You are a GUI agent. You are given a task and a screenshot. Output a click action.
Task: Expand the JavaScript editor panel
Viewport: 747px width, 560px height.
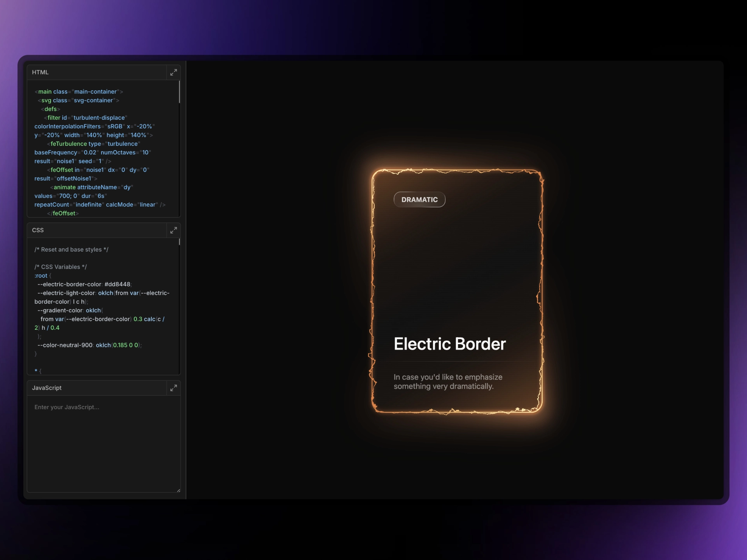[174, 388]
